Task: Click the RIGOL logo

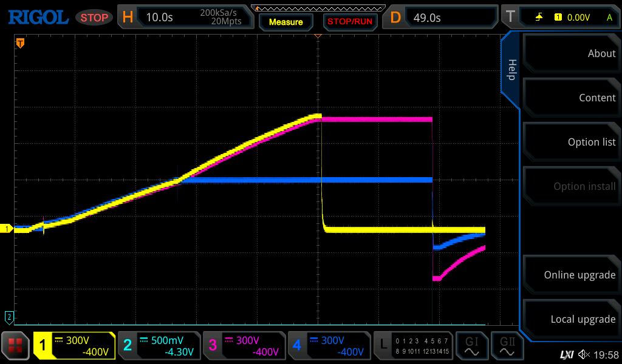Action: tap(38, 17)
